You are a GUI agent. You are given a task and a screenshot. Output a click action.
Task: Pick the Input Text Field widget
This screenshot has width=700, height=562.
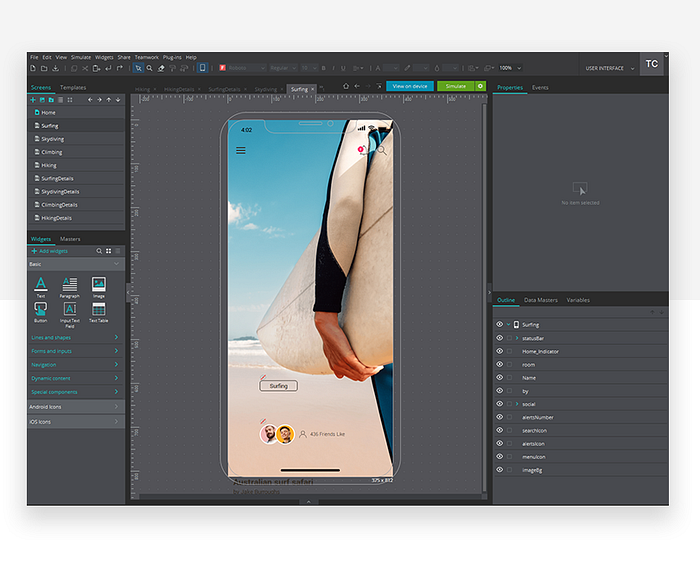[70, 315]
